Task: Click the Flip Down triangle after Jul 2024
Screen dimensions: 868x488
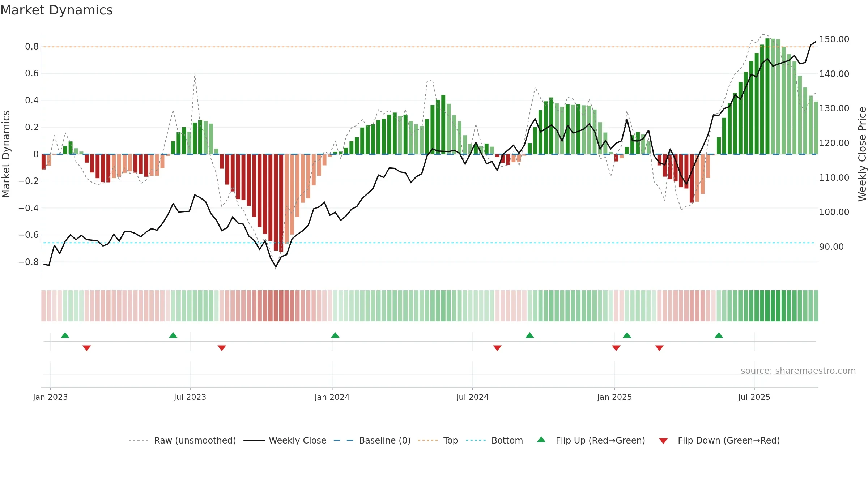Action: [x=497, y=348]
